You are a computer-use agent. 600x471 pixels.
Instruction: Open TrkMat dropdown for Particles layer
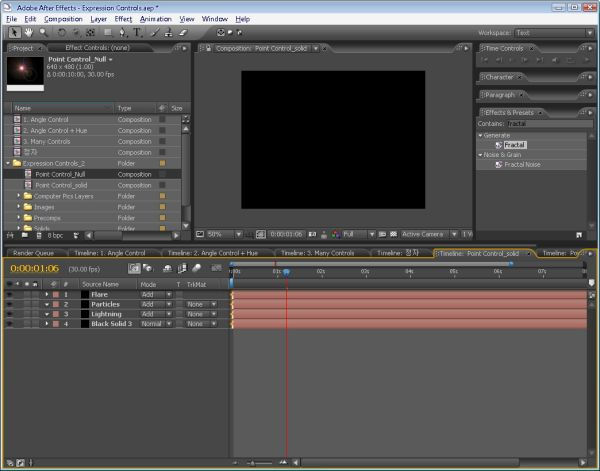tap(202, 304)
